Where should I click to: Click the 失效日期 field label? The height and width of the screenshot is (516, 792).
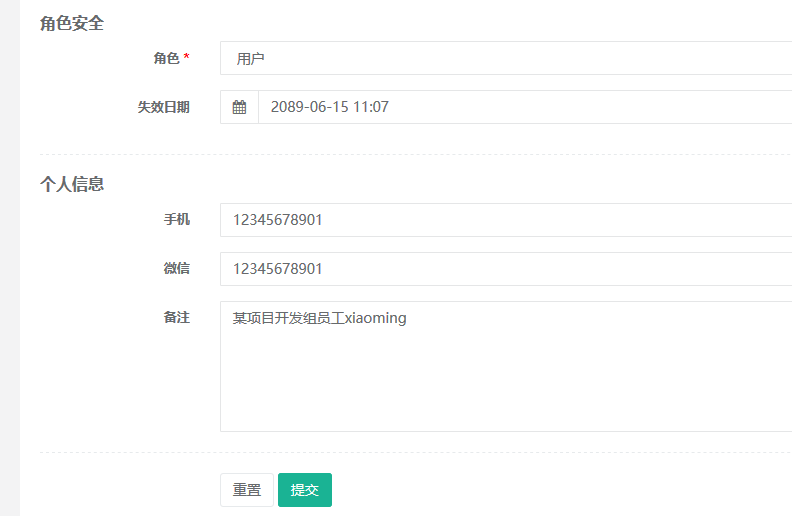coord(163,107)
